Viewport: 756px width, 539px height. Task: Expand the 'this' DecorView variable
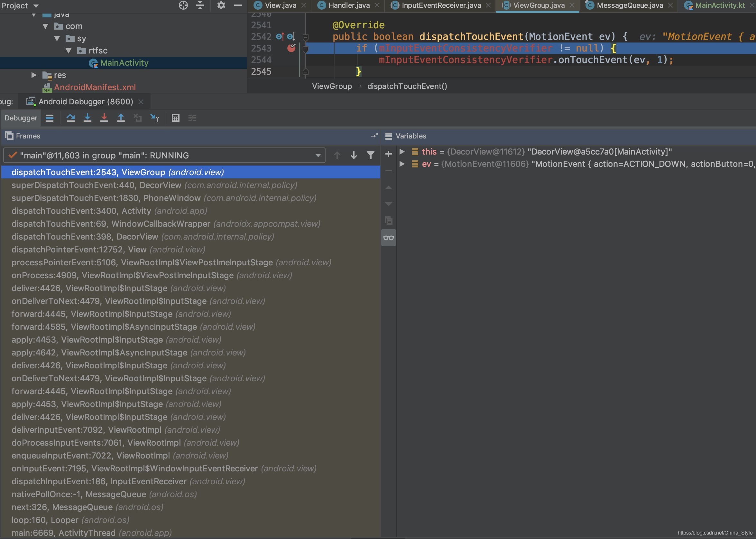pyautogui.click(x=402, y=152)
